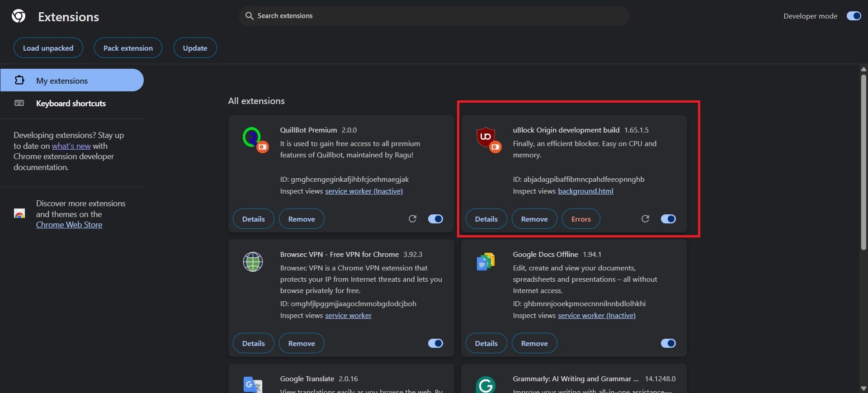The image size is (868, 393).
Task: Reload the uBlock Origin development build
Action: [645, 219]
